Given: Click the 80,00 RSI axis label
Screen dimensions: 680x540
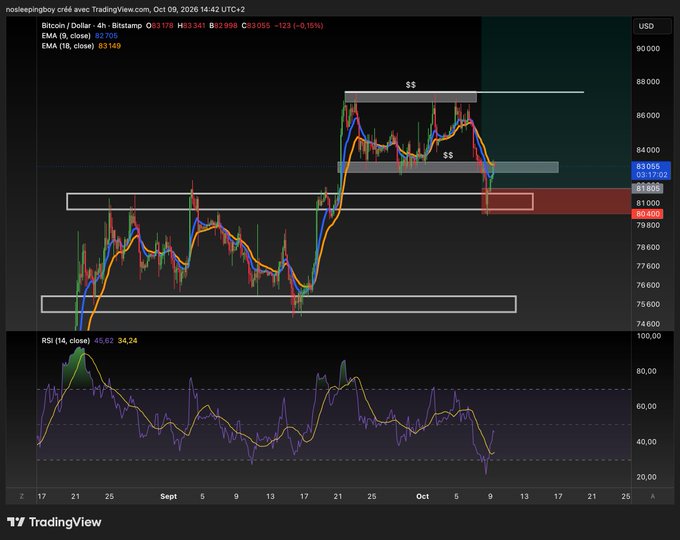Looking at the screenshot, I should click(646, 371).
